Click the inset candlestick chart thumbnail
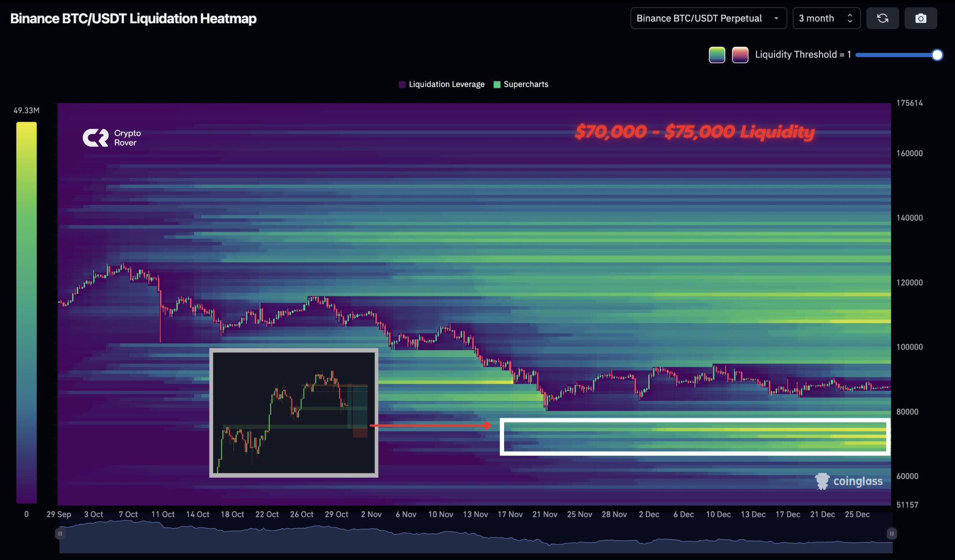955x560 pixels. click(294, 413)
